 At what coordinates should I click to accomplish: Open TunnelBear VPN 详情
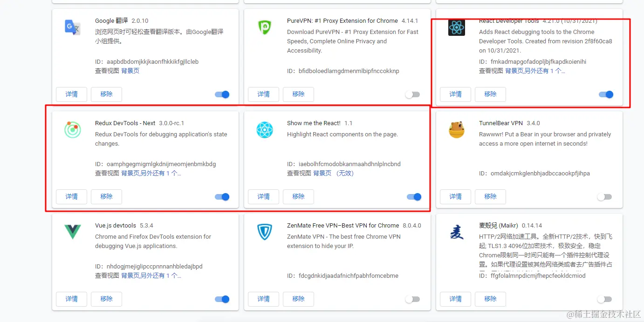click(x=455, y=196)
